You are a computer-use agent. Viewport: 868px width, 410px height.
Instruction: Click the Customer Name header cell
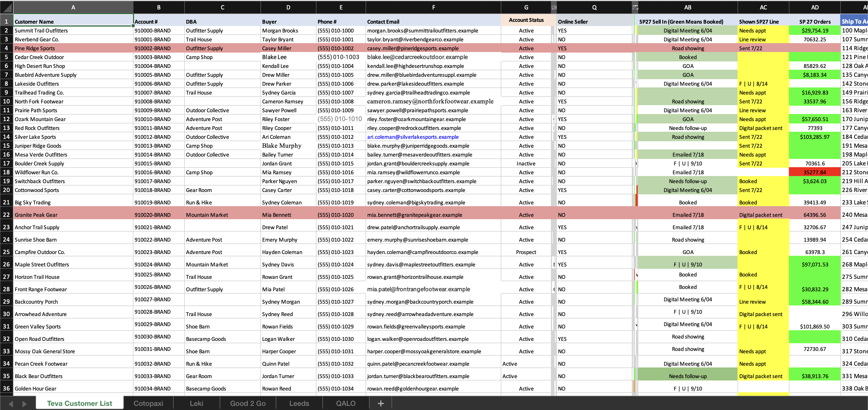click(x=73, y=20)
